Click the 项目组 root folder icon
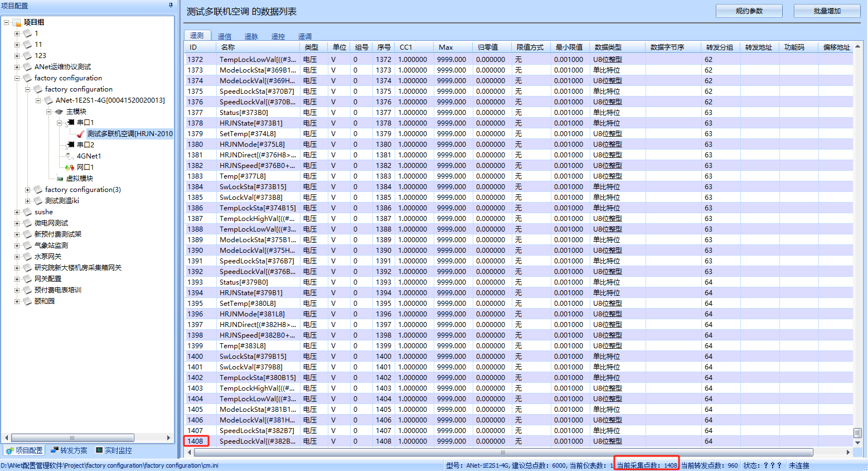 [x=17, y=22]
